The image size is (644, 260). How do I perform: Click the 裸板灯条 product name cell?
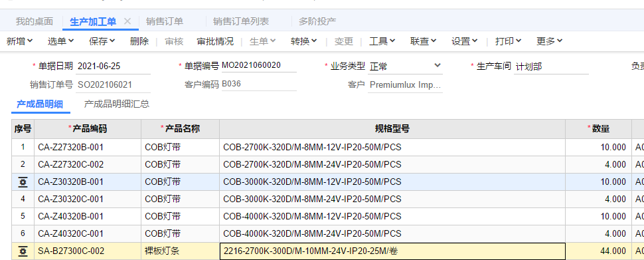(181, 251)
